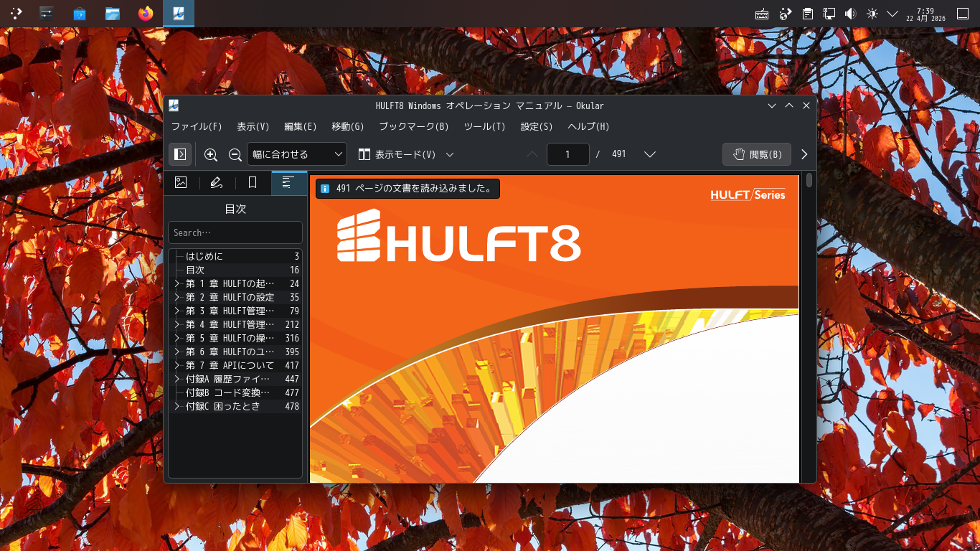Select the table of contents sidebar tab

point(288,183)
